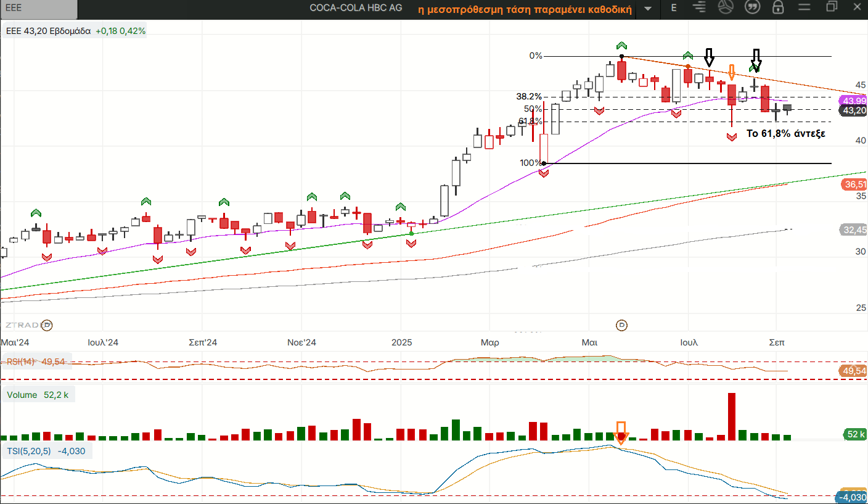Click the 'Το 61,8% άντεξε' note

point(786,133)
